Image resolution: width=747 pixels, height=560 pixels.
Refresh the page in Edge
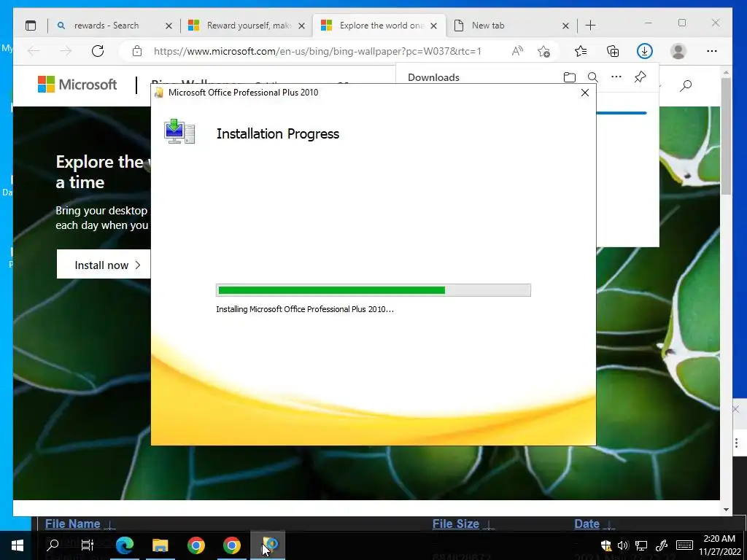coord(98,51)
